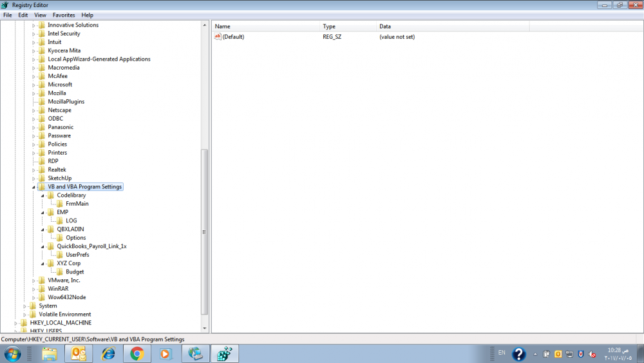The width and height of the screenshot is (644, 363).
Task: Select the Realtek key
Action: point(57,170)
